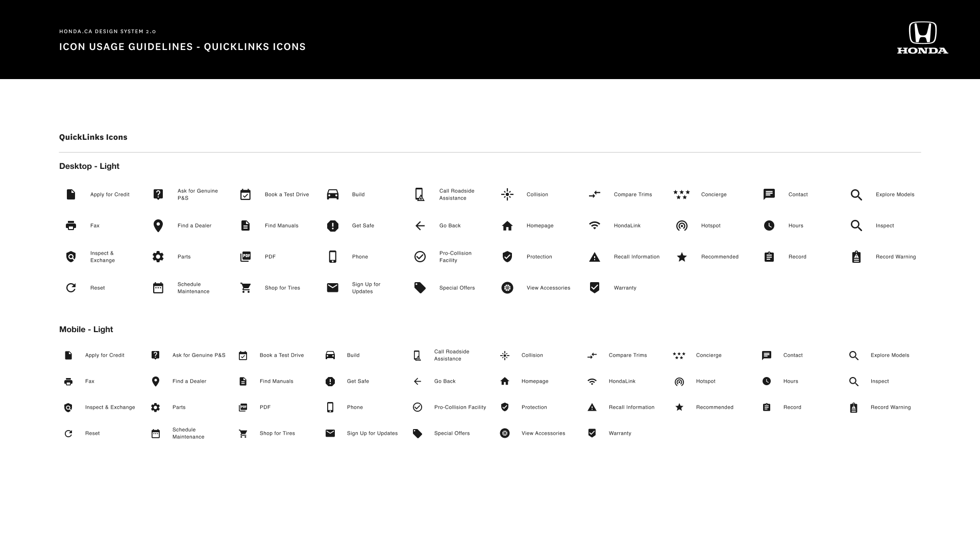Select the Book a Test Drive calendar icon in Desktop section
The width and height of the screenshot is (980, 551).
246,194
